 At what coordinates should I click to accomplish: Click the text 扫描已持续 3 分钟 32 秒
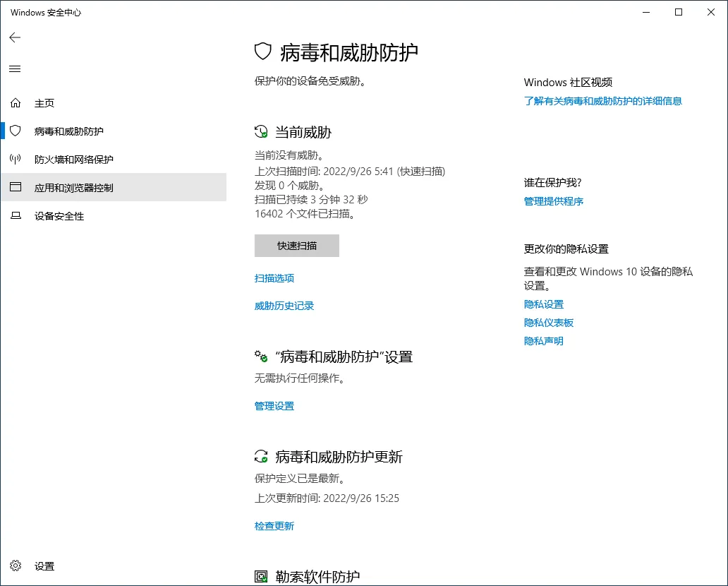(x=311, y=200)
